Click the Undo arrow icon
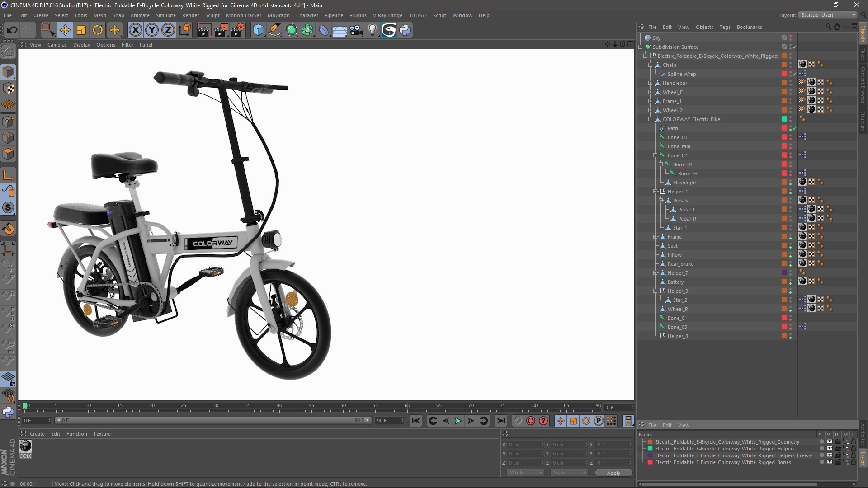The width and height of the screenshot is (868, 488). coord(12,30)
